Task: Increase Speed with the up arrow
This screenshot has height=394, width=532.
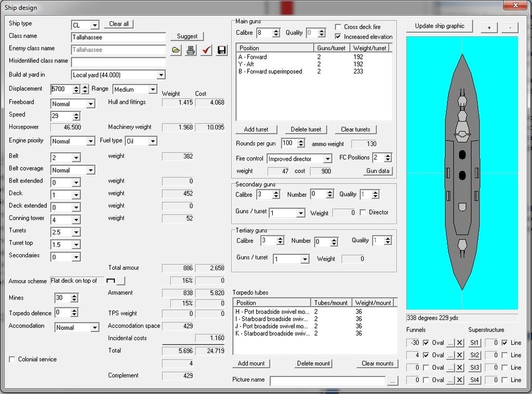Action: pos(76,114)
